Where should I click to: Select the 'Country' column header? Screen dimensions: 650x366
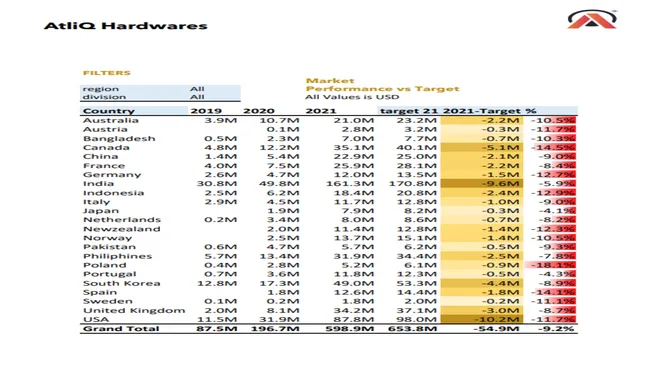coord(109,111)
